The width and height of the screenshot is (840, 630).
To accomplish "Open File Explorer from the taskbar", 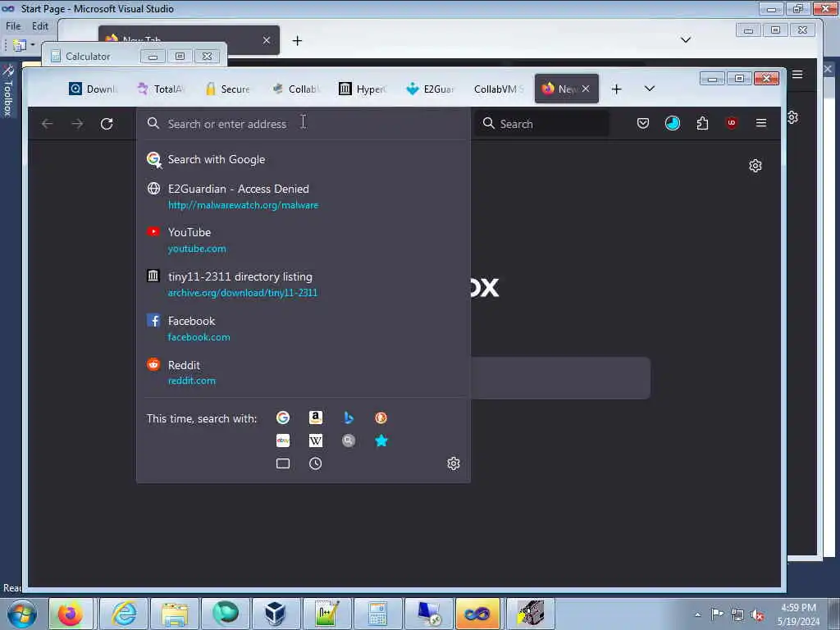I will [x=175, y=614].
